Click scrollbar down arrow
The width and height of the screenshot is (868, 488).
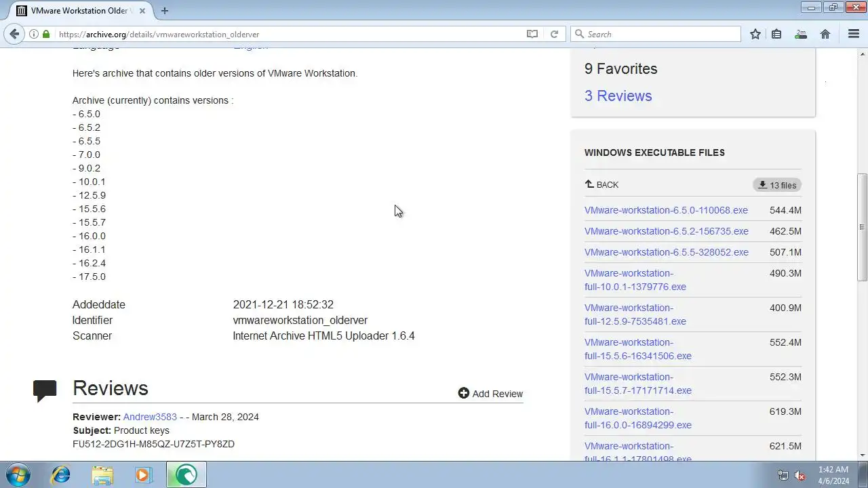(x=862, y=455)
